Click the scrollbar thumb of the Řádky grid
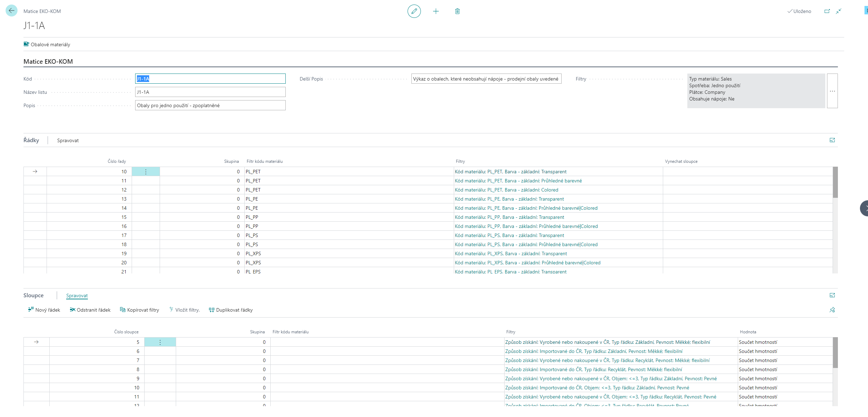 click(x=835, y=182)
